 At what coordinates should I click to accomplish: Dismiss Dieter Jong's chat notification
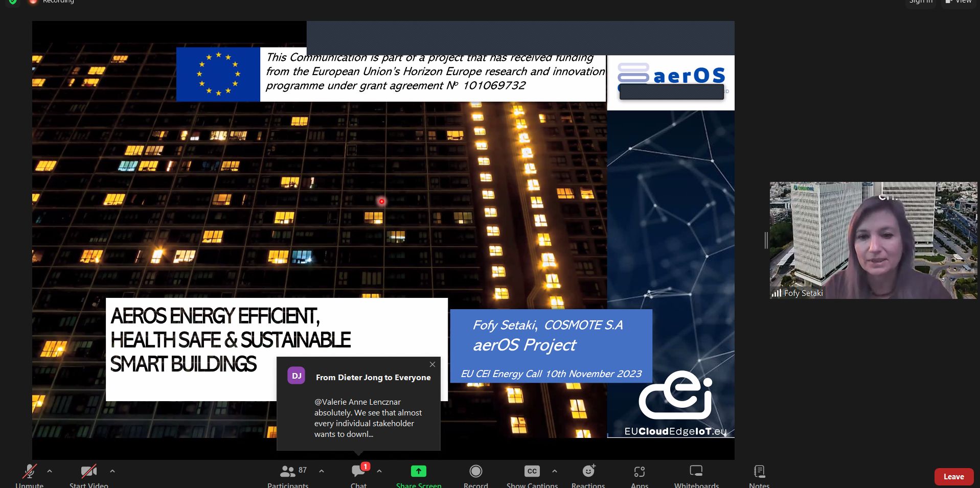point(432,364)
